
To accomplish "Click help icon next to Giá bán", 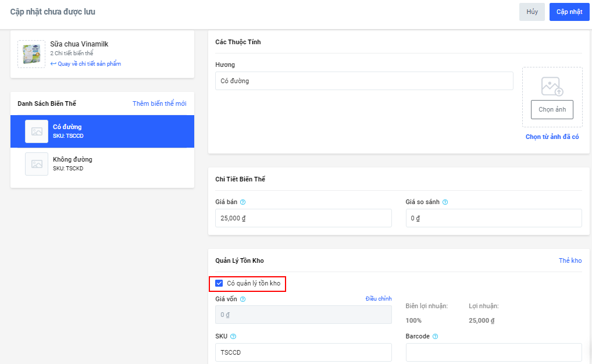I will tap(242, 202).
